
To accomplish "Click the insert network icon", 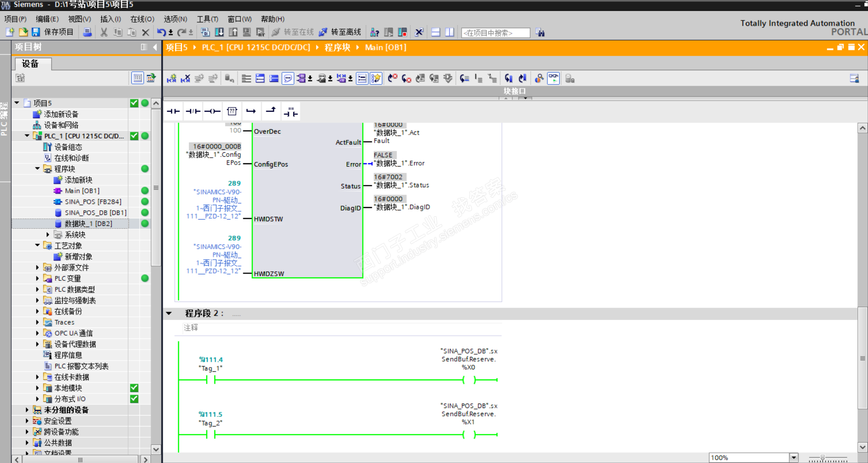I will (171, 78).
